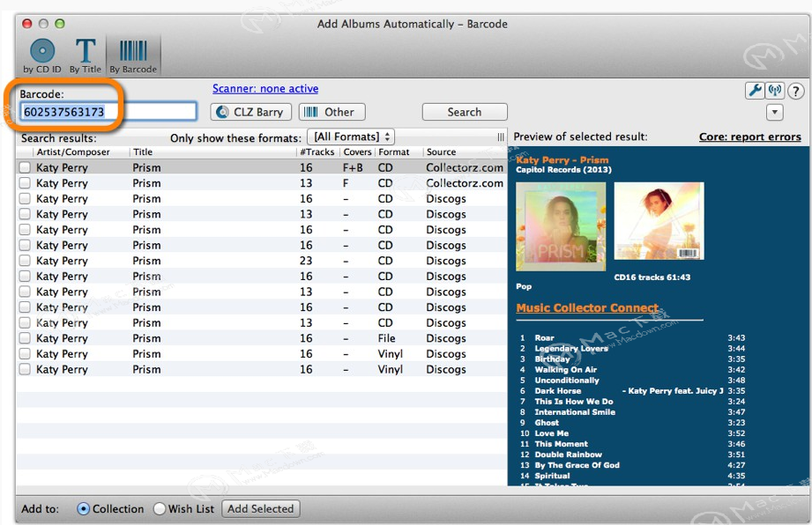View the Prism front cover thumbnail
This screenshot has height=525, width=812.
(561, 226)
